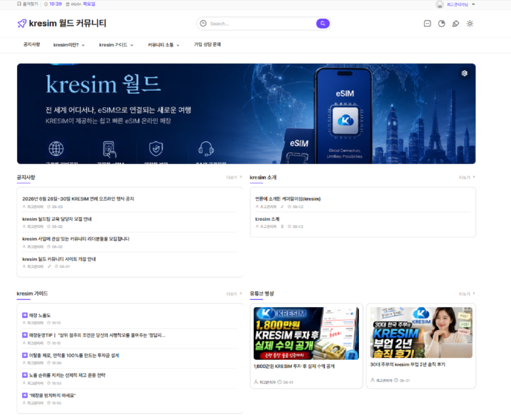Click the 즐겨찾기 bookmark icon

pyautogui.click(x=19, y=4)
